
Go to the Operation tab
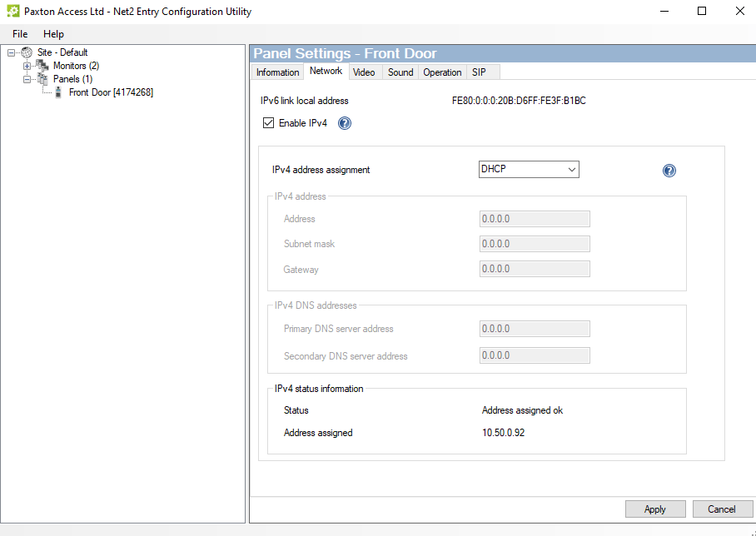click(443, 72)
